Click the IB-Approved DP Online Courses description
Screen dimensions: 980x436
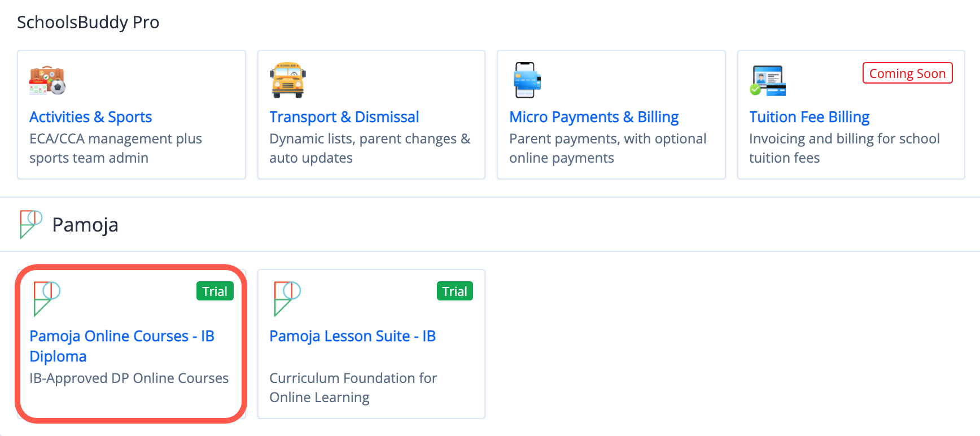point(129,378)
